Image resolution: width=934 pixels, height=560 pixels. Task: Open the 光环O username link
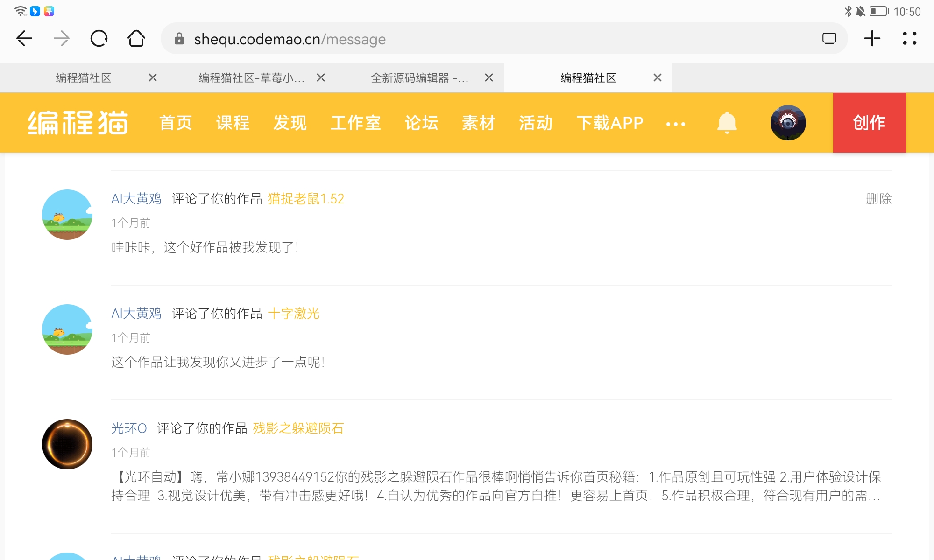point(129,428)
